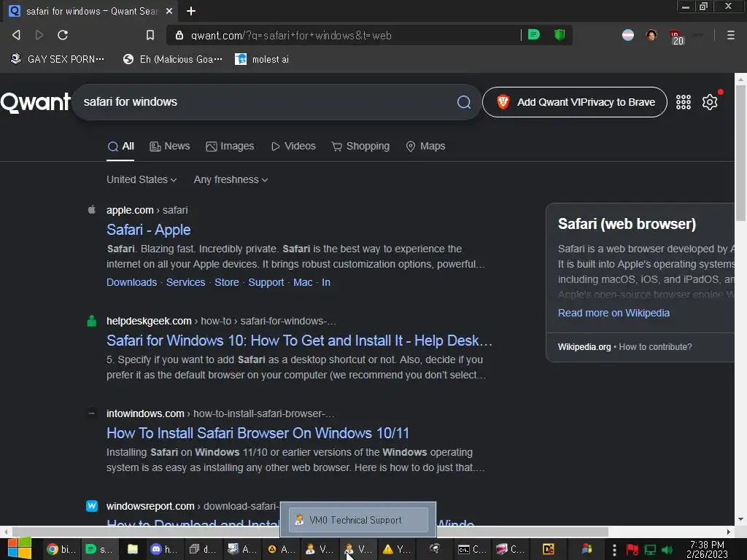Open 'How To Install Safari Browser On Windows' link
Screen dimensions: 747x560
click(x=258, y=433)
